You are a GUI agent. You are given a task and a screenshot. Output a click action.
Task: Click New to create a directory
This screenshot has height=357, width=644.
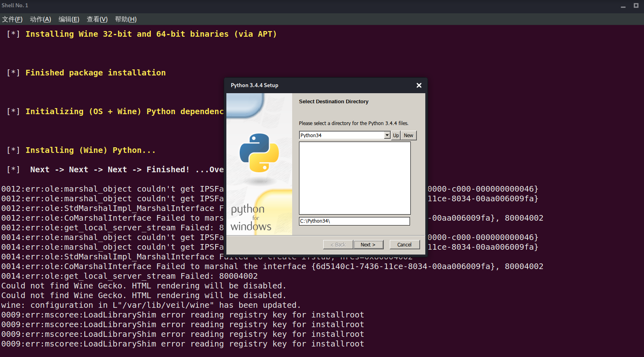pos(408,136)
